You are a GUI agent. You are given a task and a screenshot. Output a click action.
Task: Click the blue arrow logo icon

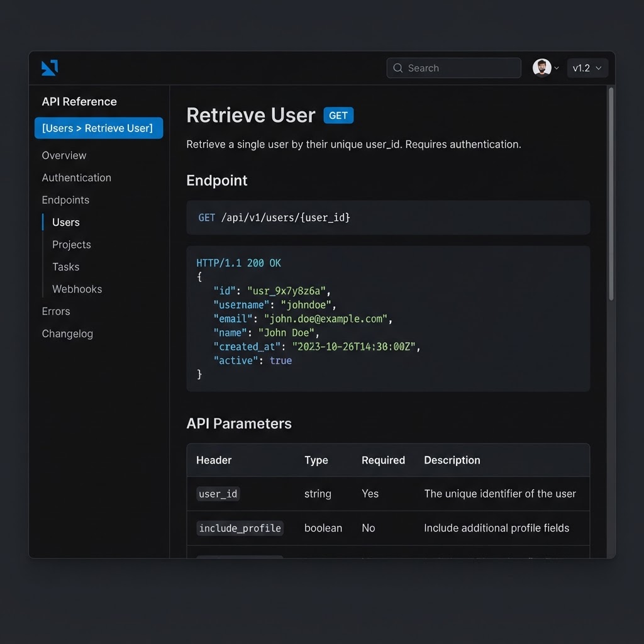pos(50,68)
